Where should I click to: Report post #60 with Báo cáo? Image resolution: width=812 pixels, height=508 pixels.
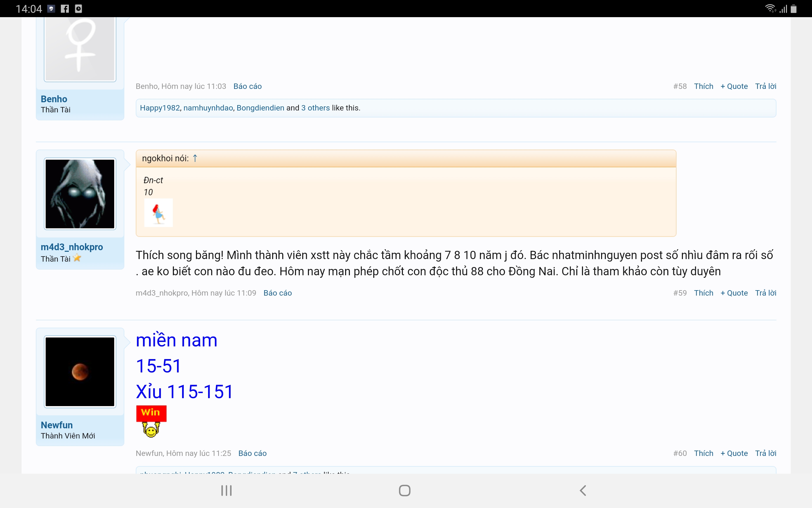coord(253,453)
